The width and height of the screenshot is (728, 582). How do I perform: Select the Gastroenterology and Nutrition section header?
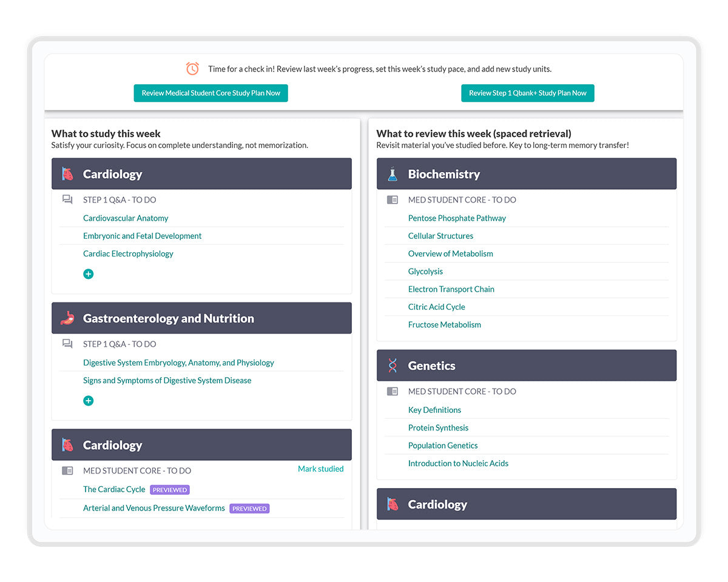tap(169, 318)
